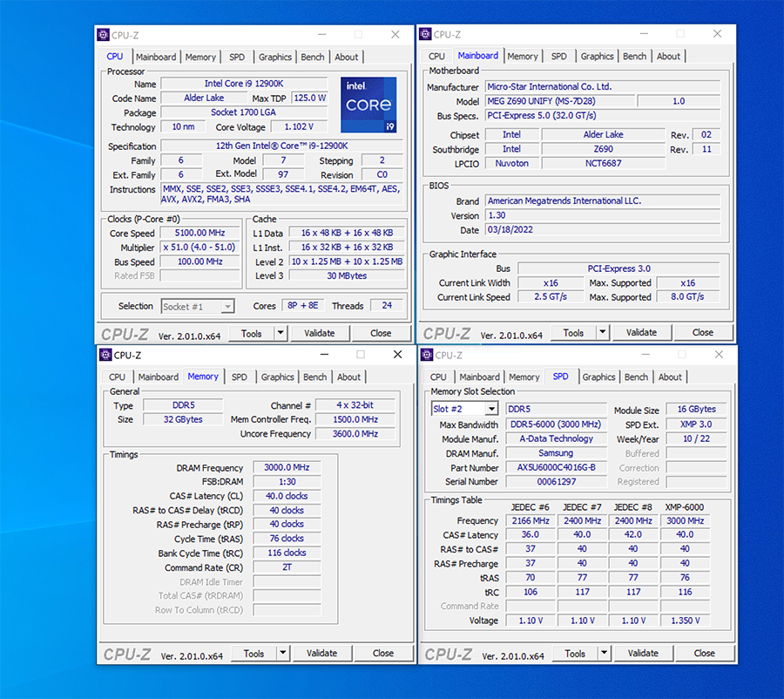
Task: Click Validate button in the SPD window
Action: pyautogui.click(x=643, y=653)
